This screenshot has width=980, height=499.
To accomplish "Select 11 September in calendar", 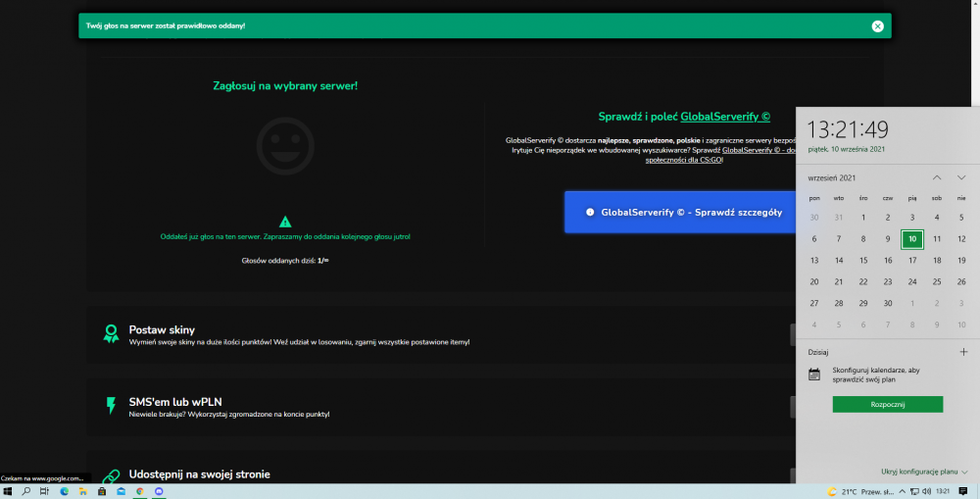I will (x=937, y=239).
